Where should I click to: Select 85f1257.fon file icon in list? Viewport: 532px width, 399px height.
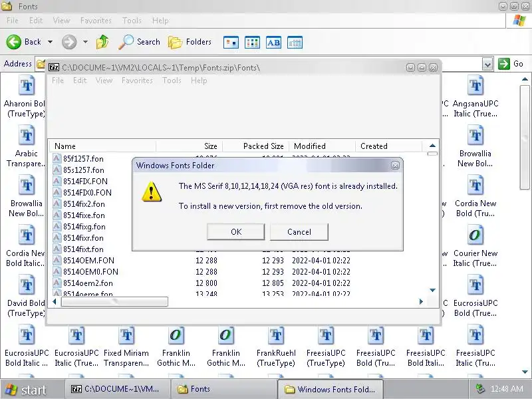point(57,158)
